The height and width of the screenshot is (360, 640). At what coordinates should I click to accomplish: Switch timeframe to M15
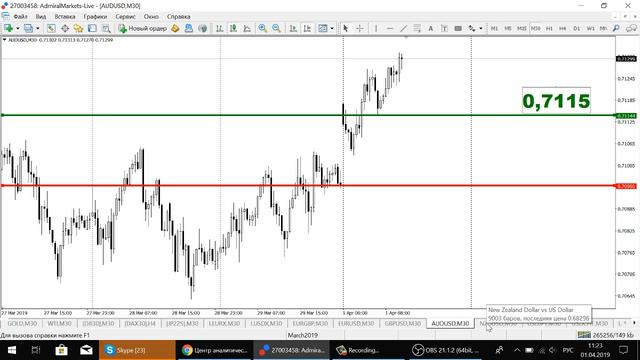522,28
